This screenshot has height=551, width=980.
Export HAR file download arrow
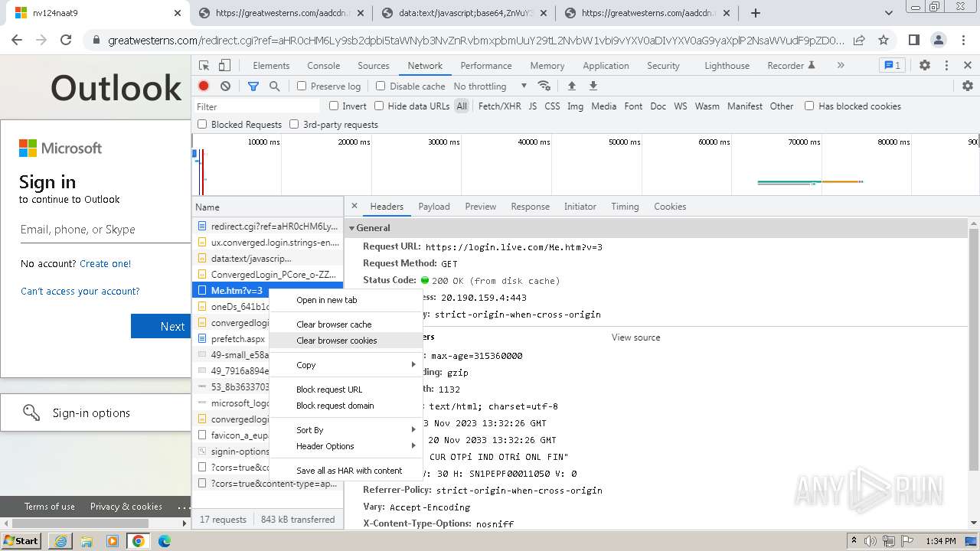(593, 86)
